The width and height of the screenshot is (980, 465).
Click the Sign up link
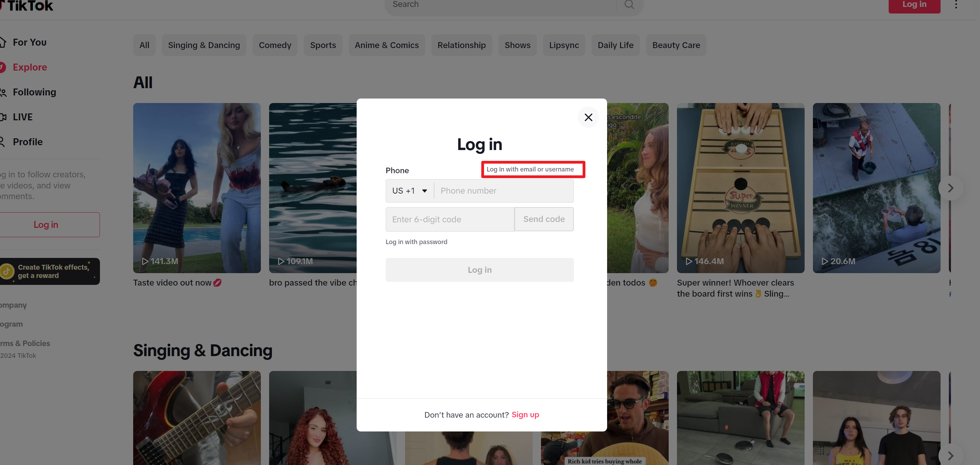pyautogui.click(x=525, y=415)
